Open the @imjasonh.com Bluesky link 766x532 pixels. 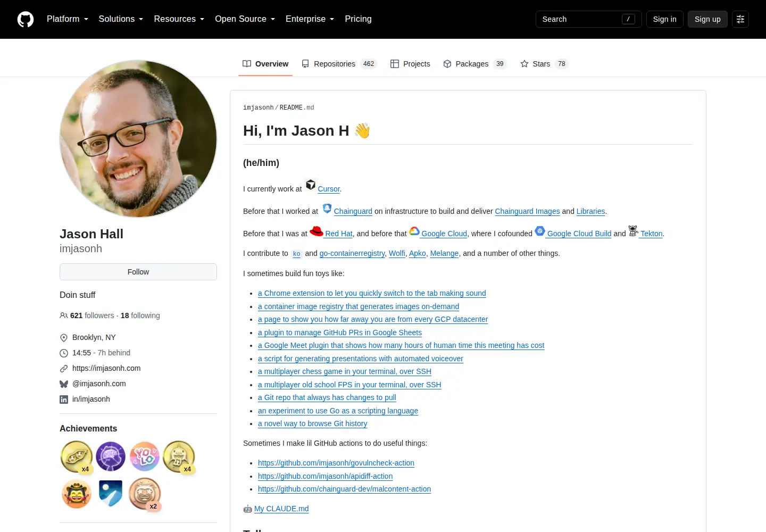99,384
